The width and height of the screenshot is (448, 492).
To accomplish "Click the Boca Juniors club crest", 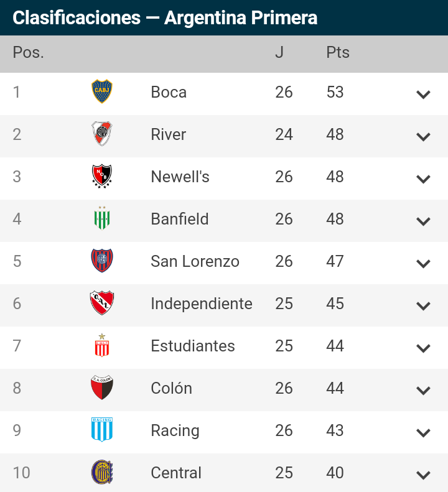I will (101, 91).
